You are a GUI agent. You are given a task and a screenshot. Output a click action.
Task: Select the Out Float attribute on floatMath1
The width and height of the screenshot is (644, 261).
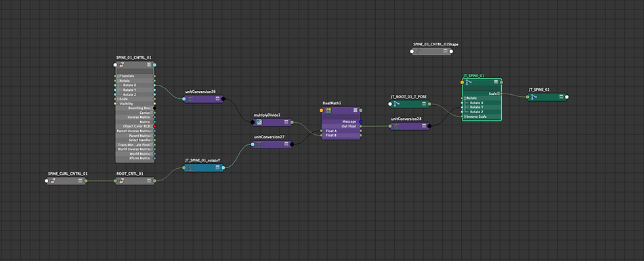click(341, 126)
